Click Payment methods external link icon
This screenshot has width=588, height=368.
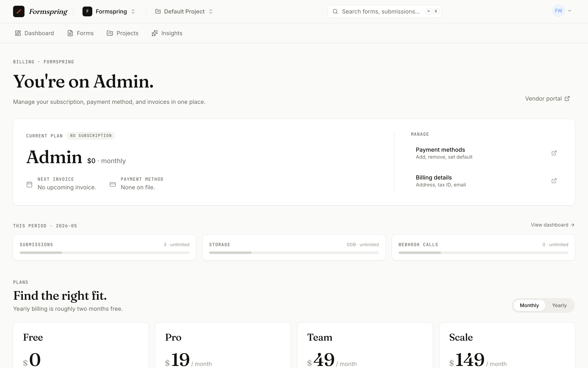pyautogui.click(x=554, y=153)
